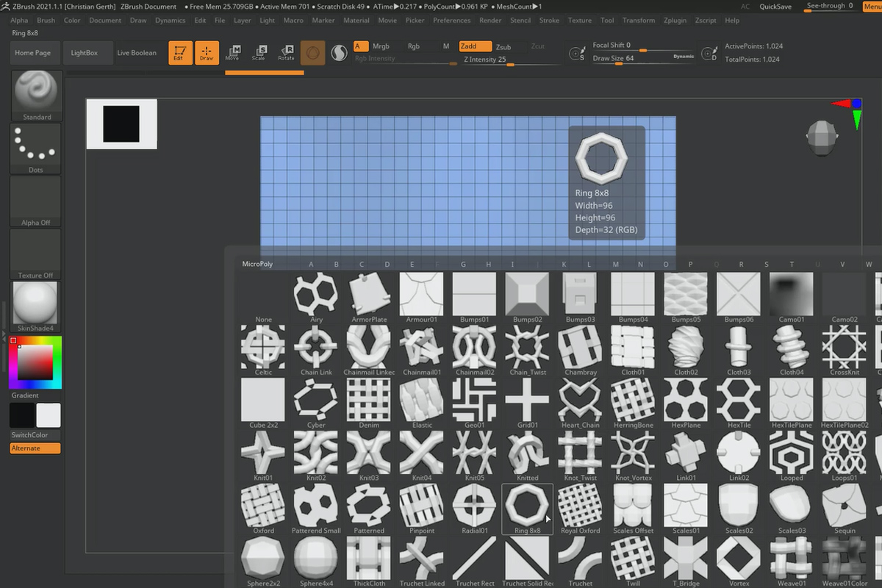Switch to Zsub sculpting mode
Screen dimensions: 882x588
(503, 46)
